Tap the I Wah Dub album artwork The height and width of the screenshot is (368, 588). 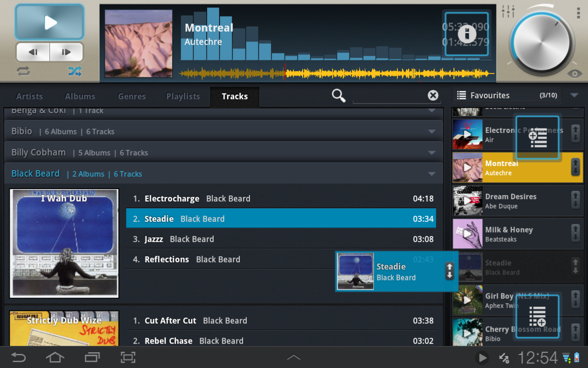[x=64, y=243]
